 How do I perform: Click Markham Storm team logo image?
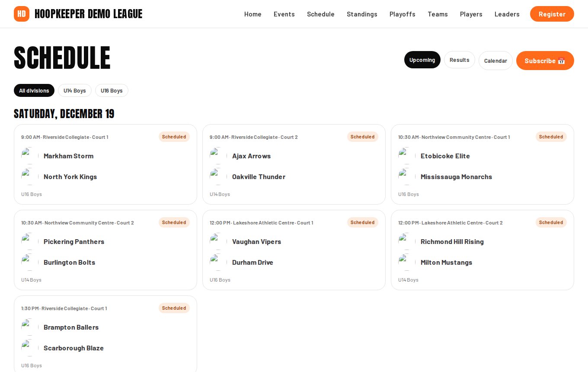(x=30, y=156)
